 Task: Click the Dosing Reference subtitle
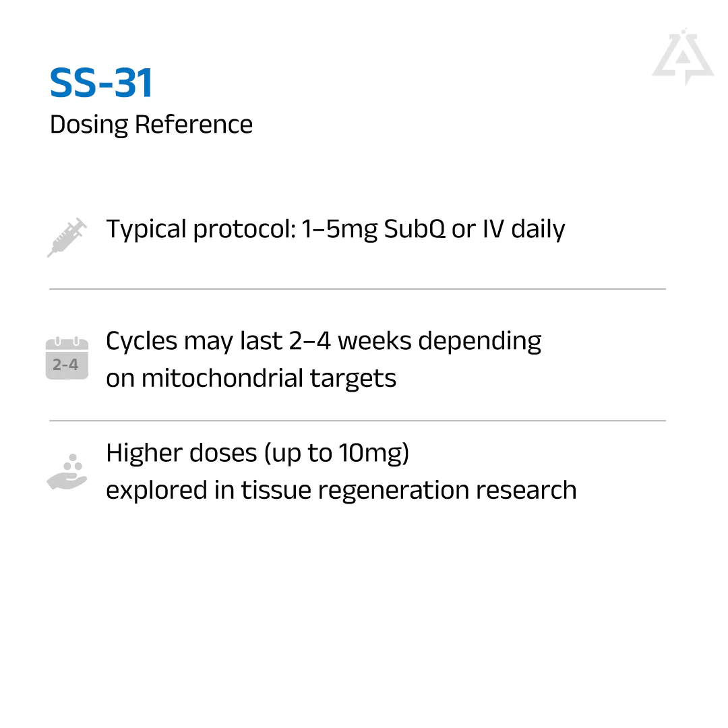(x=151, y=125)
